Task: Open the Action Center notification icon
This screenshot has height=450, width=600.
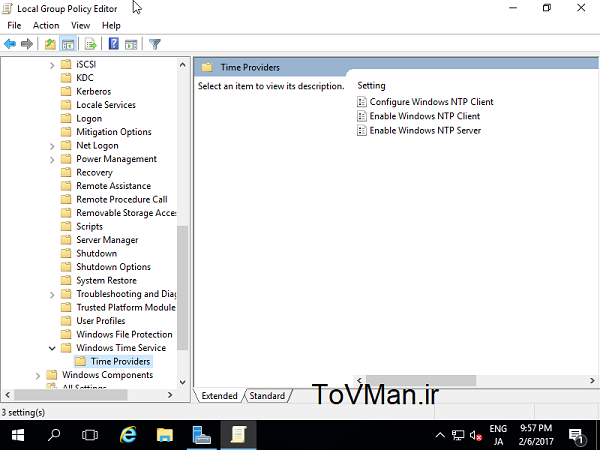Action: coord(576,435)
